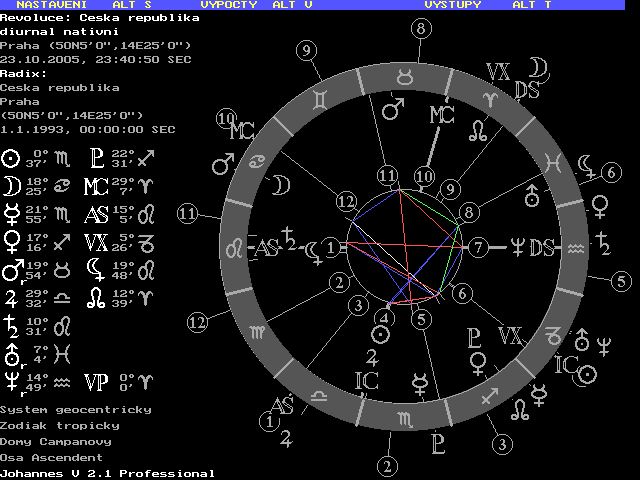Click the inner house 7 circle near descendant
This screenshot has height=480, width=640.
tap(480, 246)
